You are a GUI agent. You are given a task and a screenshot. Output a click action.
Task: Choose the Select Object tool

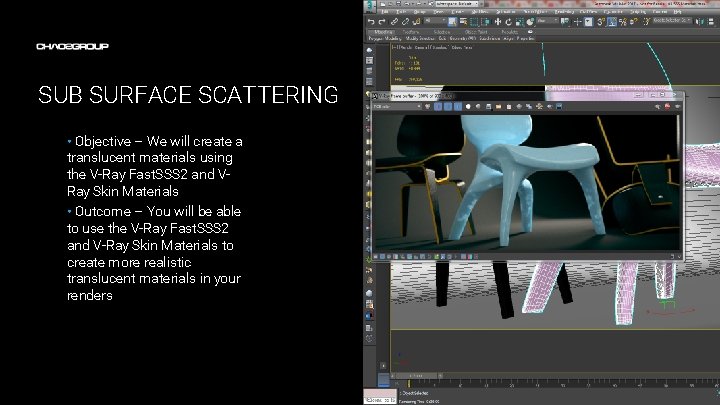coord(452,22)
